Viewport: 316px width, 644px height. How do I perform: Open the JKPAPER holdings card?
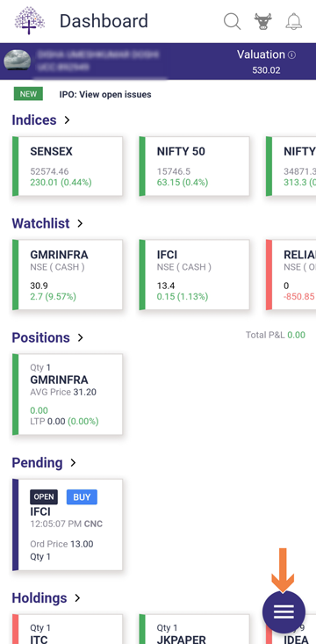click(194, 629)
